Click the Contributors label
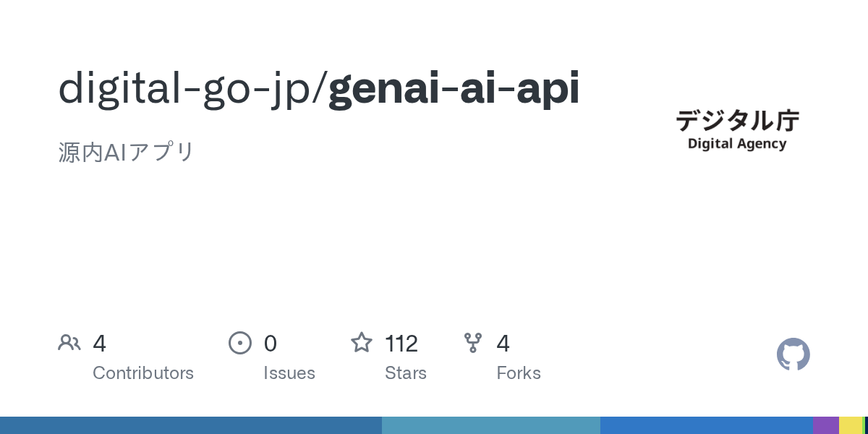Viewport: 868px width, 434px height. [143, 373]
